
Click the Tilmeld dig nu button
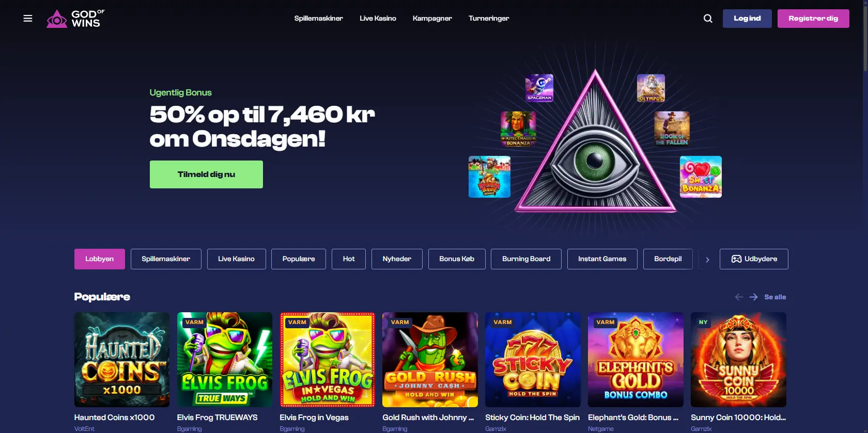pyautogui.click(x=206, y=174)
